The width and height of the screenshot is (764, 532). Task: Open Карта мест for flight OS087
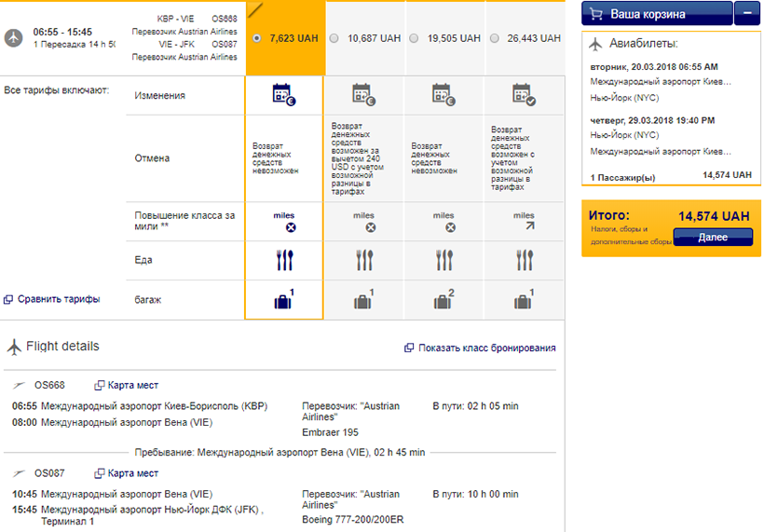[127, 473]
